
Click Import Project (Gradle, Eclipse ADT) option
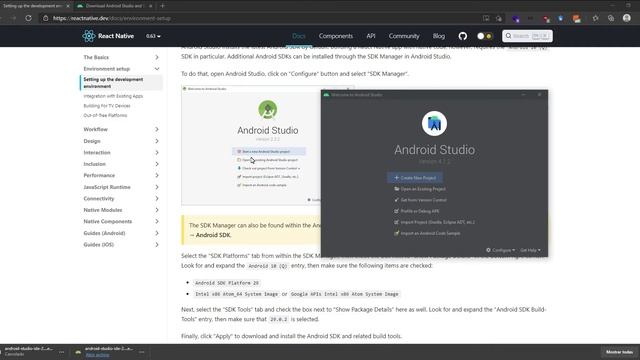pos(434,222)
